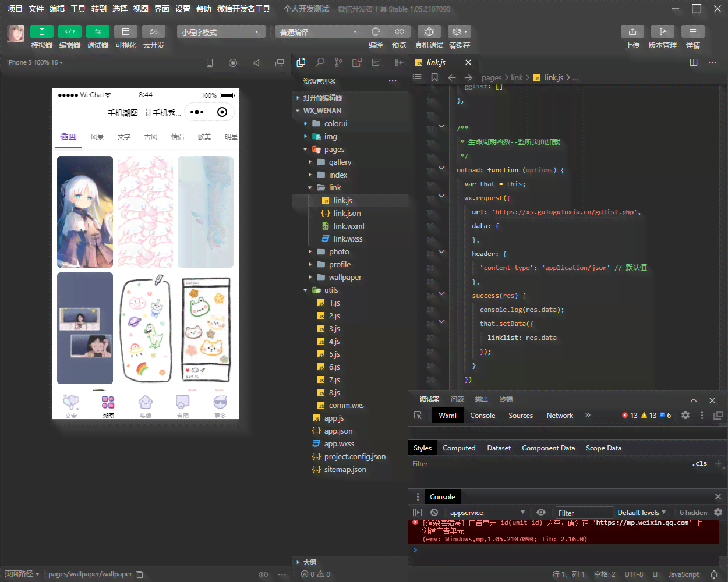Viewport: 728px width, 582px height.
Task: Open the clear cache (清缓存) dropdown
Action: [460, 31]
